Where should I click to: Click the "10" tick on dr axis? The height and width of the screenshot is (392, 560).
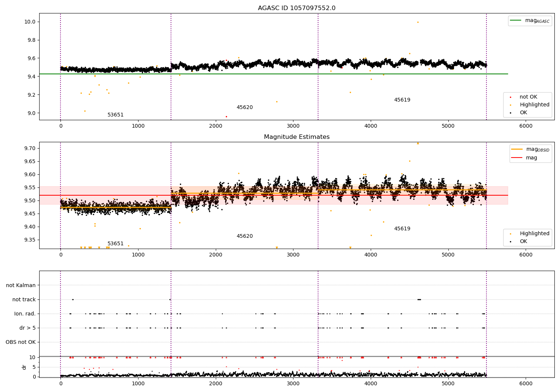click(x=32, y=357)
